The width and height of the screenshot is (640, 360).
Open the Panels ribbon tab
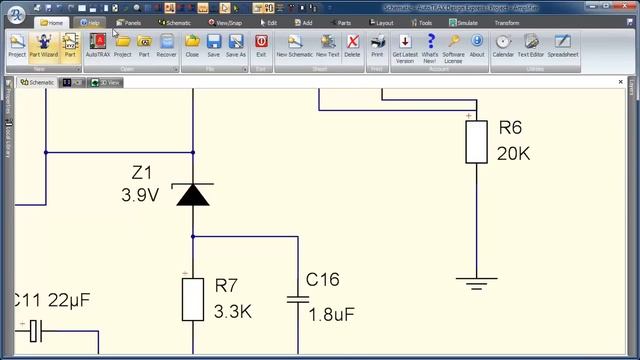coord(129,23)
